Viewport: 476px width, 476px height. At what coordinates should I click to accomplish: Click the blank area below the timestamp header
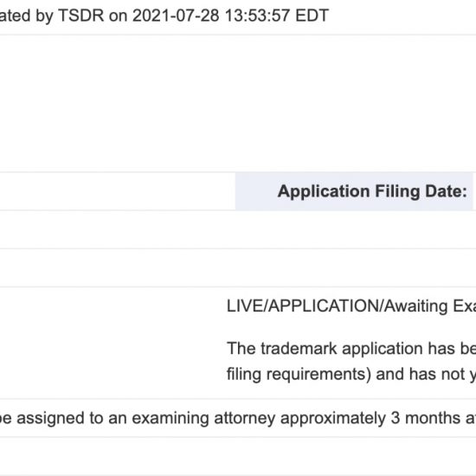238,104
